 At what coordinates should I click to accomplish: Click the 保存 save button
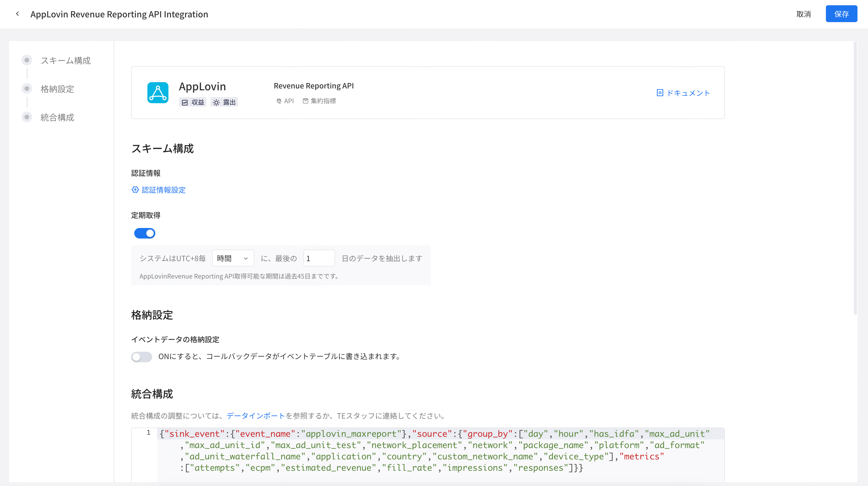[841, 14]
